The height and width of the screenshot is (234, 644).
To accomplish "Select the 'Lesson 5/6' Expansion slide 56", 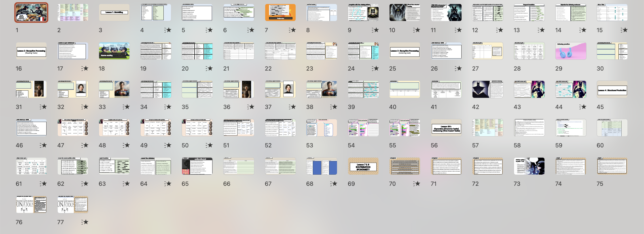I will tap(446, 128).
